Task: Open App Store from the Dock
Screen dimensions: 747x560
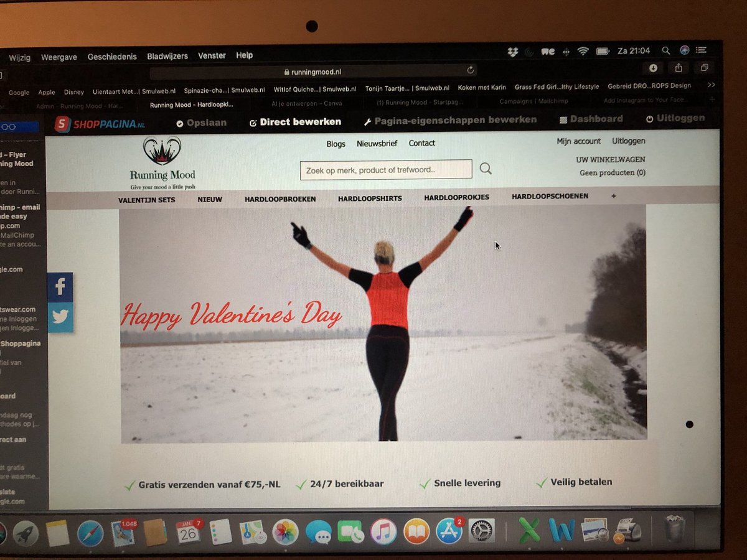Action: pos(449,532)
